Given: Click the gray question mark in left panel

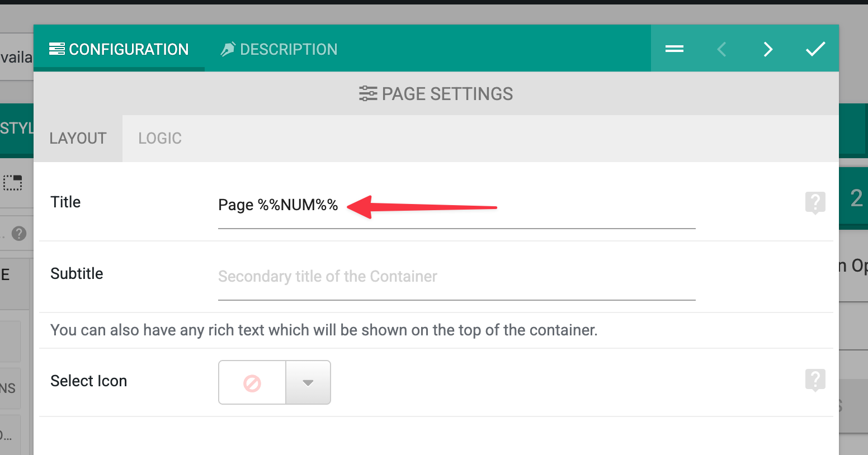Looking at the screenshot, I should pos(19,233).
